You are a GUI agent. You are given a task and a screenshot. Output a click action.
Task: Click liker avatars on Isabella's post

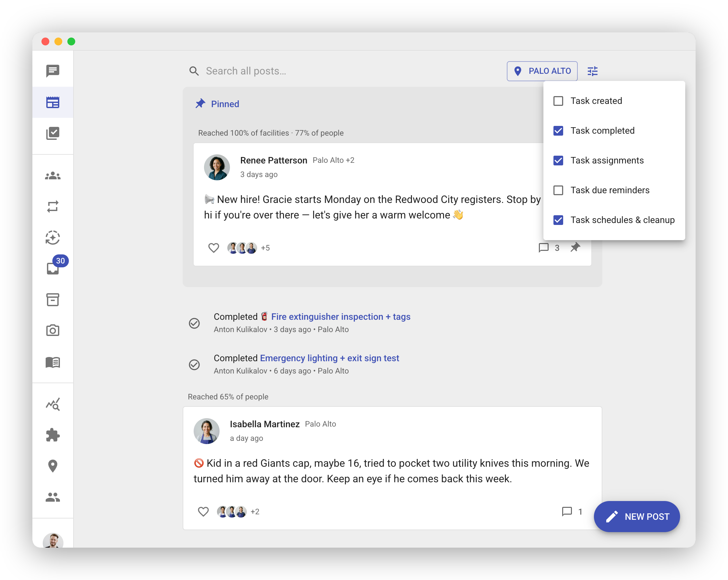click(x=232, y=511)
